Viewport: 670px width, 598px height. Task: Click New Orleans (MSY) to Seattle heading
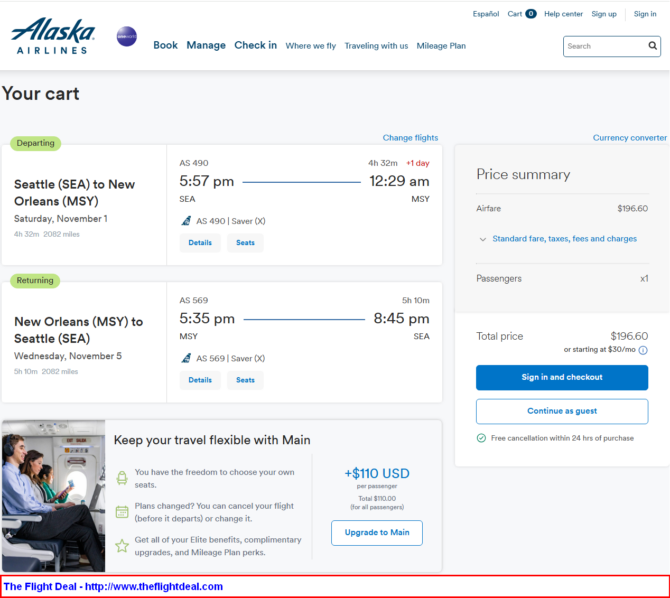tap(78, 330)
